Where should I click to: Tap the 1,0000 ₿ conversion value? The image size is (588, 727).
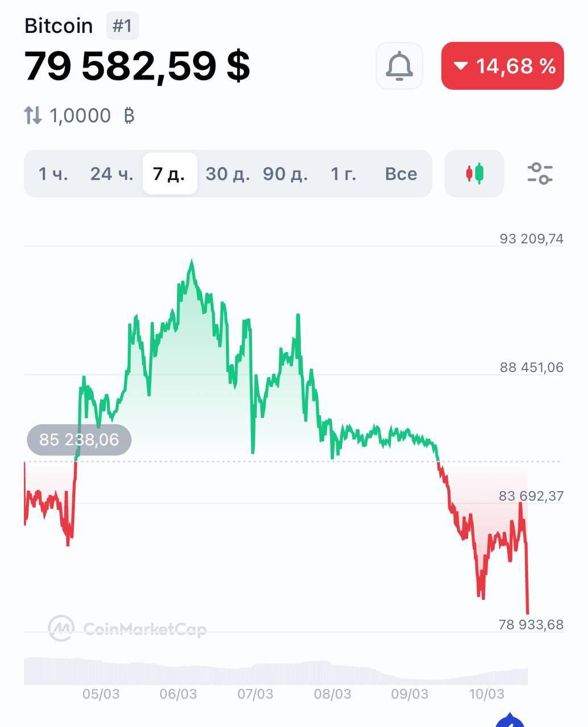[92, 116]
